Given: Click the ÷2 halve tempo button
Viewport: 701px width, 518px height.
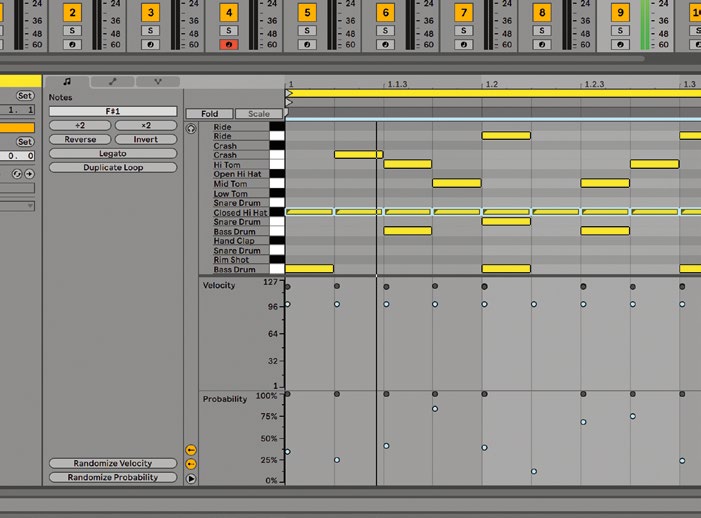Looking at the screenshot, I should (x=80, y=126).
